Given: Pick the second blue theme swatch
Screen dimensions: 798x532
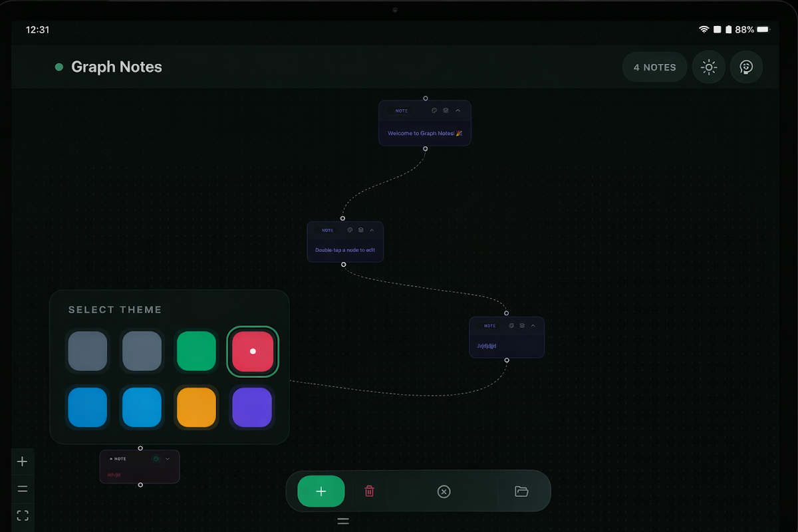Looking at the screenshot, I should click(142, 407).
